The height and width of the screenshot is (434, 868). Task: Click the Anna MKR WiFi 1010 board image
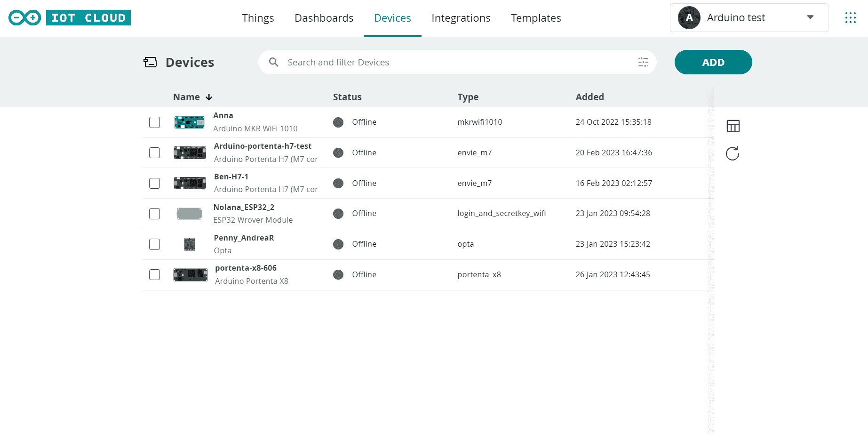pos(189,122)
